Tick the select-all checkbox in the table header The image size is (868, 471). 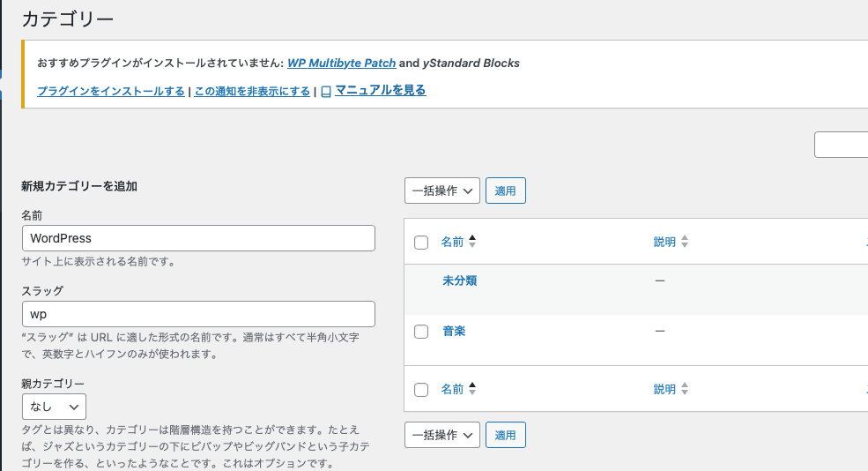(x=421, y=243)
